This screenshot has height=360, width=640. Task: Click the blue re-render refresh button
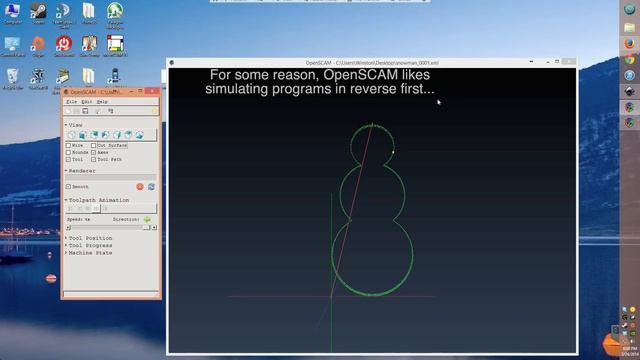(151, 187)
